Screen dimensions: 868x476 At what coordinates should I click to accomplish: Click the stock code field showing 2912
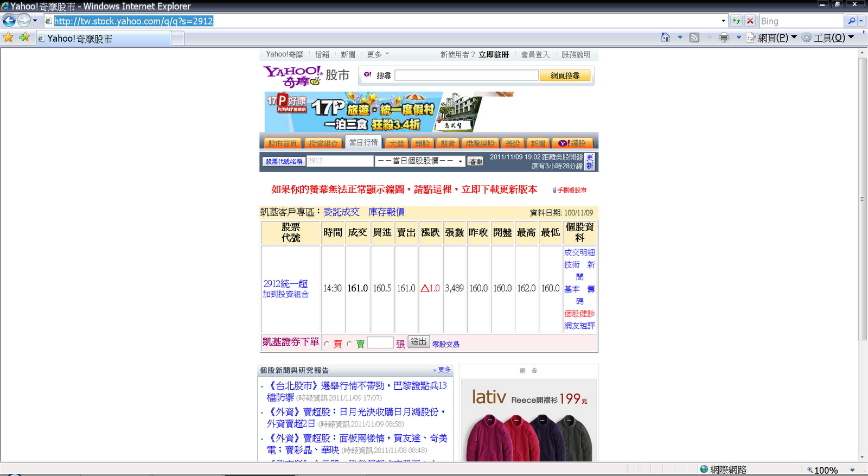[340, 161]
